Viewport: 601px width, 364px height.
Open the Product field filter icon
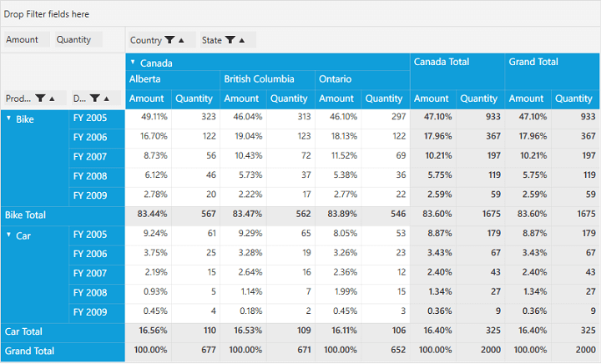40,99
